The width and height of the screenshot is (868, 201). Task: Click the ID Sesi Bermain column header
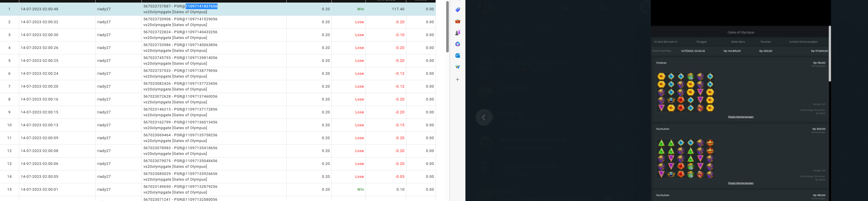pos(665,42)
